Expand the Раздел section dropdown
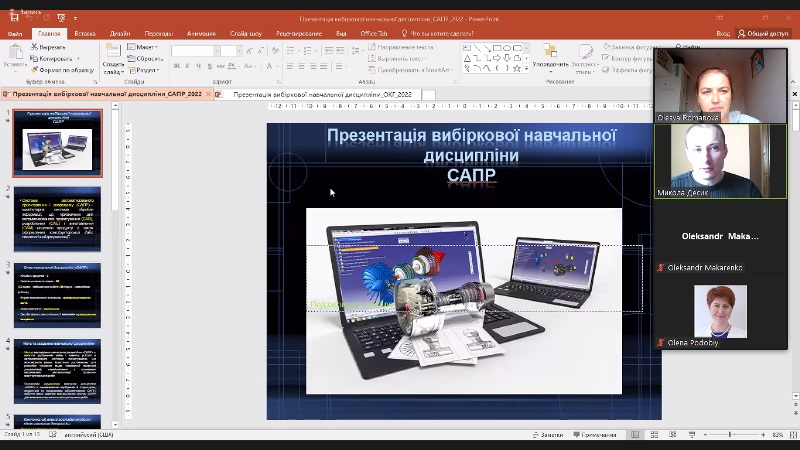The image size is (800, 450). (144, 70)
